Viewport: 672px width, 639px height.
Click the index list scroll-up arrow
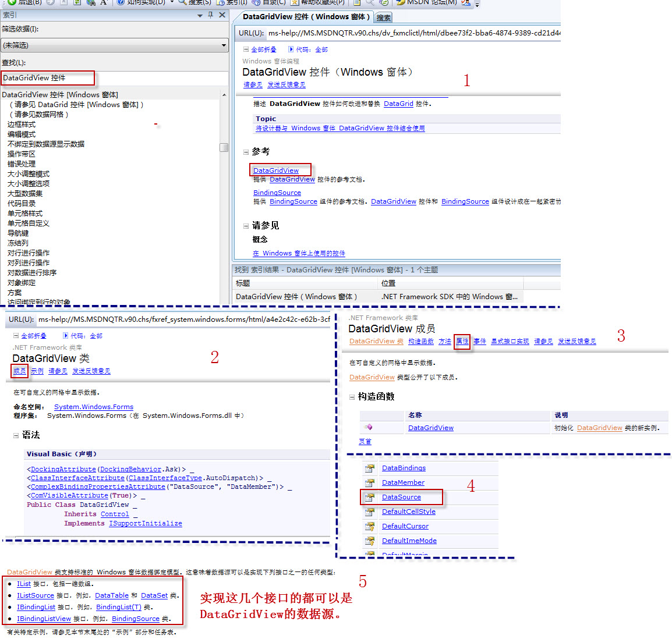click(224, 95)
